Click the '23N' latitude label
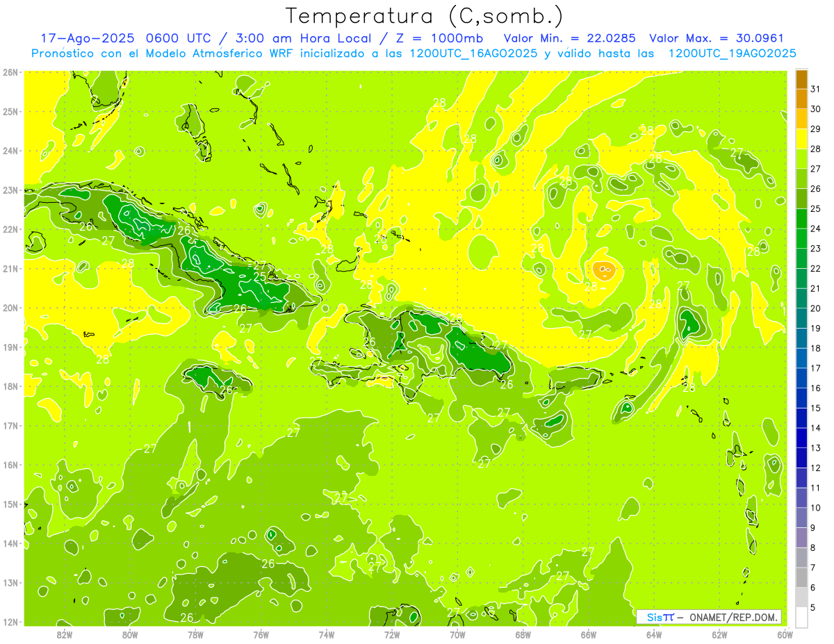Screen dimensions: 834x644 click(11, 190)
